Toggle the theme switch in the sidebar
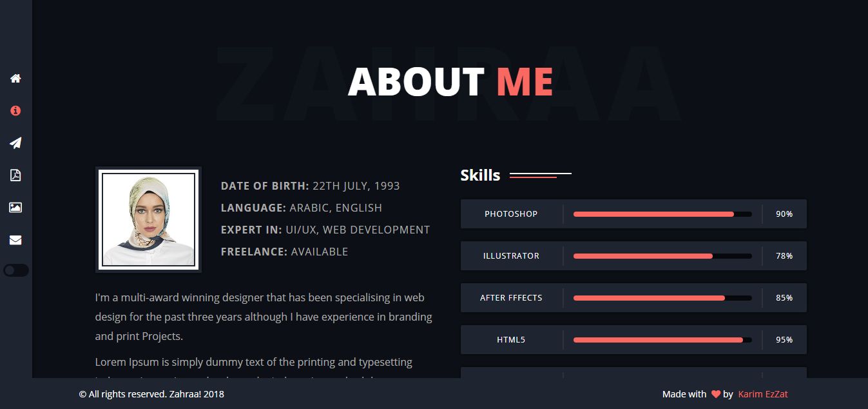This screenshot has width=868, height=409. pos(15,270)
